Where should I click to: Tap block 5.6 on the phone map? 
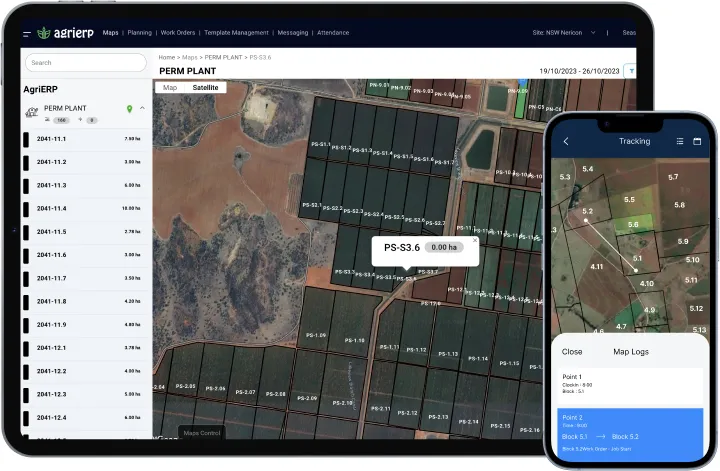click(x=633, y=224)
